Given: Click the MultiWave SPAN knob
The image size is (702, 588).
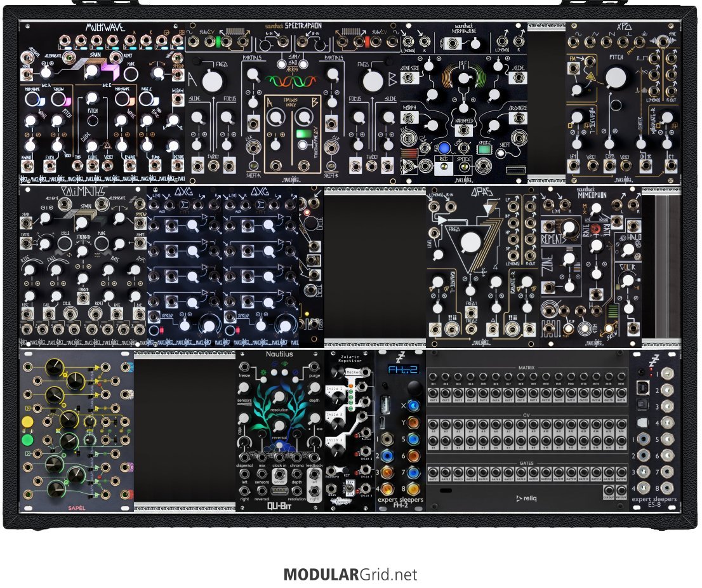Looking at the screenshot, I should point(92,69).
